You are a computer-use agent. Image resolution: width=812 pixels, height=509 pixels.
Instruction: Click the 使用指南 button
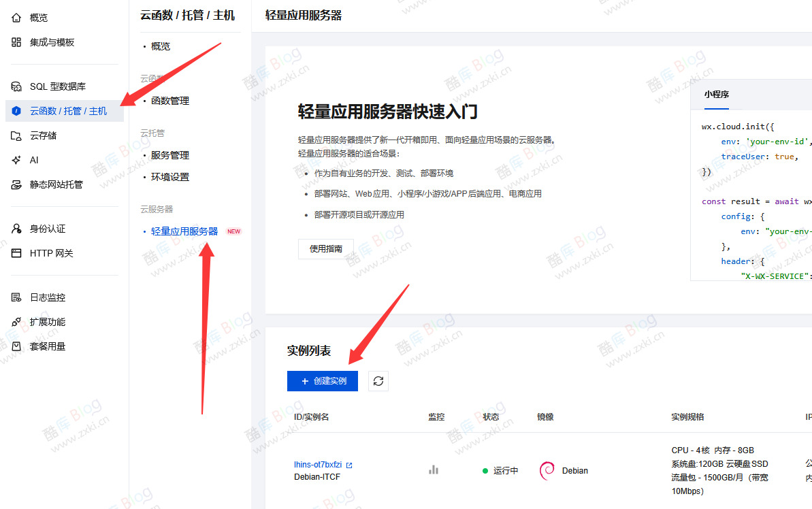[326, 248]
